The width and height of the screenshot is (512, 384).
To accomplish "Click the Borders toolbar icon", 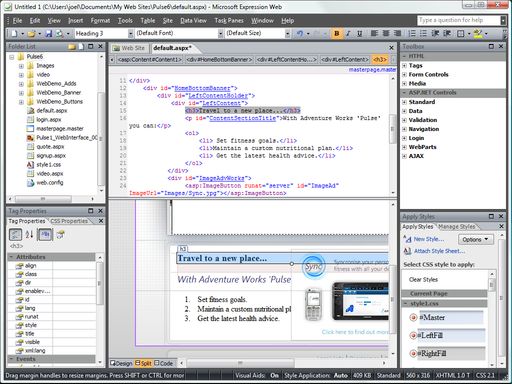I will pos(461,33).
